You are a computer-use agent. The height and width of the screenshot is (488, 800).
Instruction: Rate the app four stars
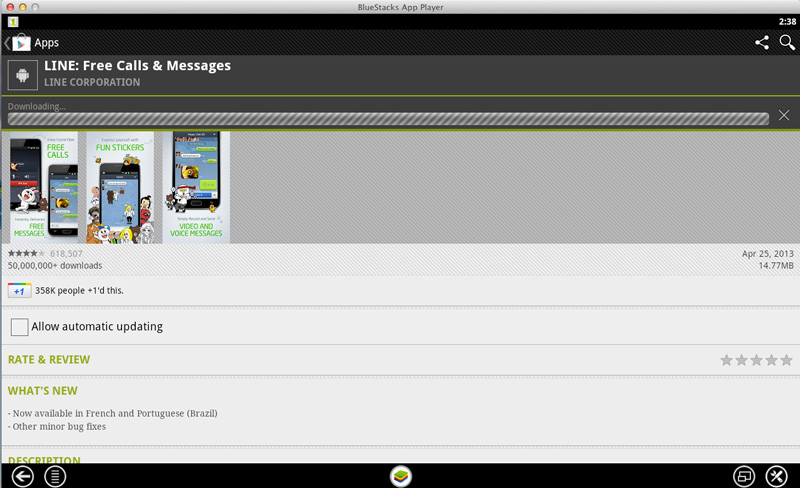[x=771, y=360]
